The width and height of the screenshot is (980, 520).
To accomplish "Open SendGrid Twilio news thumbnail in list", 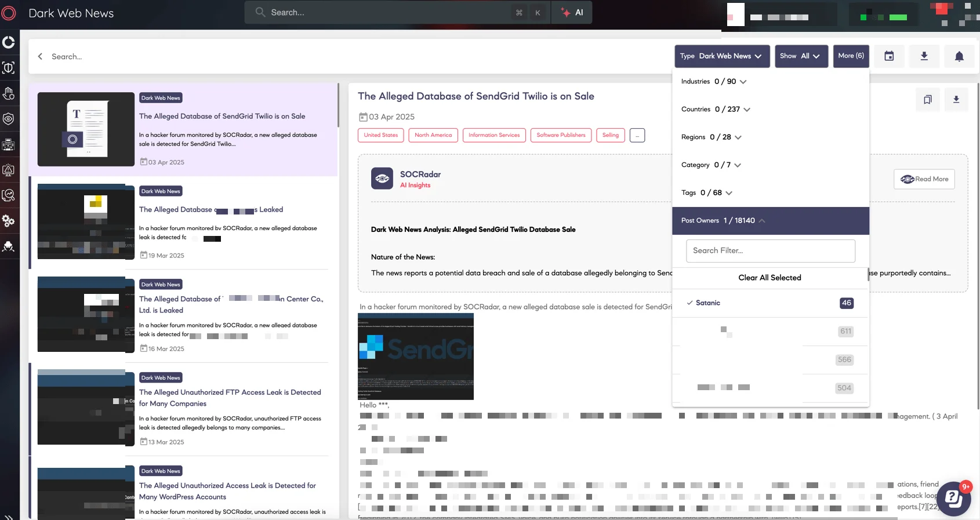I will pos(86,129).
